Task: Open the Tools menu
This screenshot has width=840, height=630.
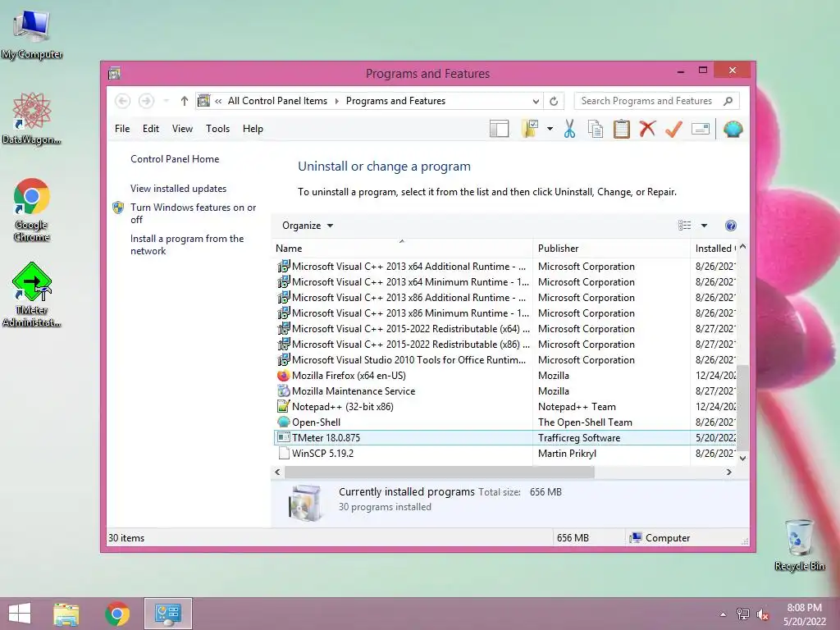Action: pos(217,129)
